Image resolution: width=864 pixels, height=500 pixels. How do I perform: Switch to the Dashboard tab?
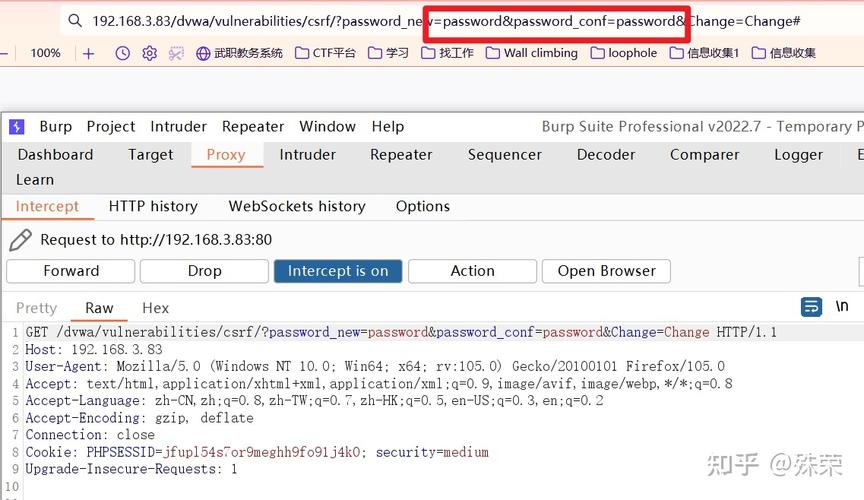click(55, 155)
